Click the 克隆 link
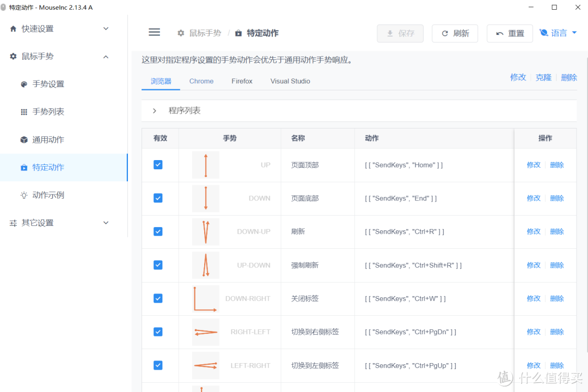Image resolution: width=588 pixels, height=392 pixels. point(543,77)
